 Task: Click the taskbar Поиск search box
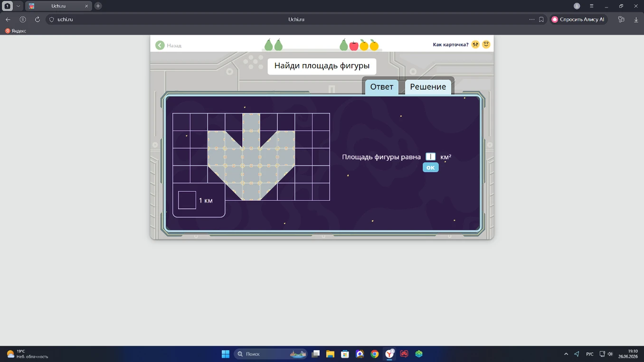click(x=271, y=354)
